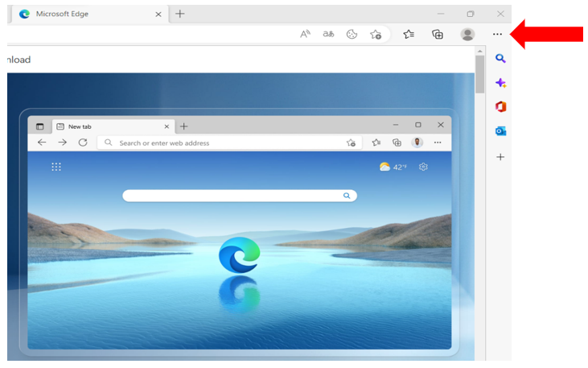
Task: Open the Settings and more three-dot menu
Action: [x=497, y=34]
